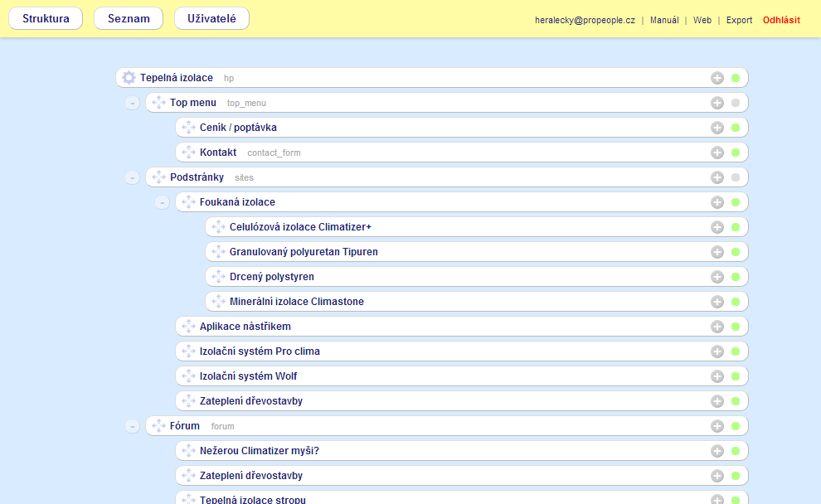821x504 pixels.
Task: Click the Odhlásit logout link
Action: pos(781,20)
